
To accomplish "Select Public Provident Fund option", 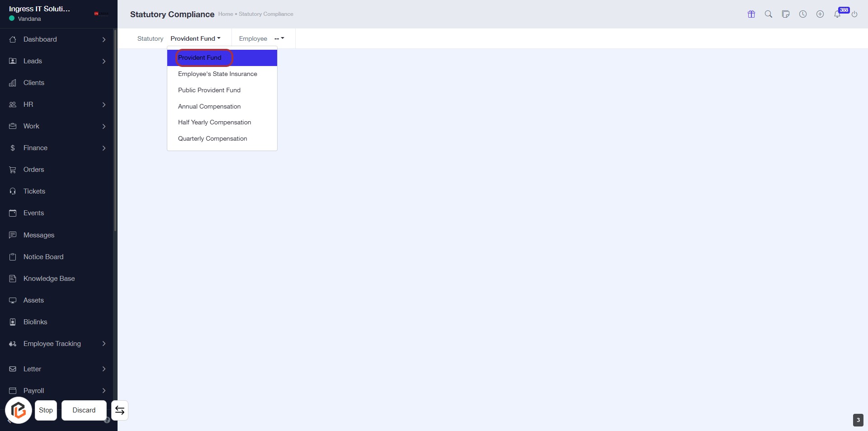I will click(209, 90).
